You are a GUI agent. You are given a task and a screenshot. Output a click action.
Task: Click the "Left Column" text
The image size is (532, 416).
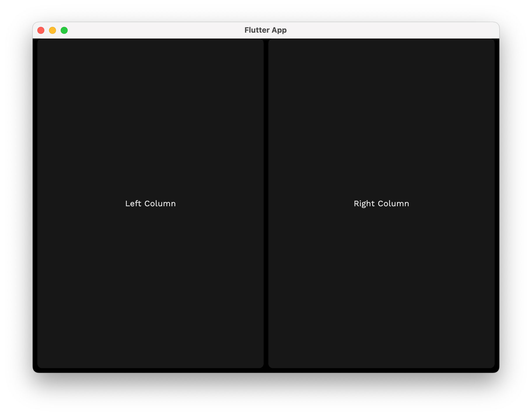tap(150, 204)
